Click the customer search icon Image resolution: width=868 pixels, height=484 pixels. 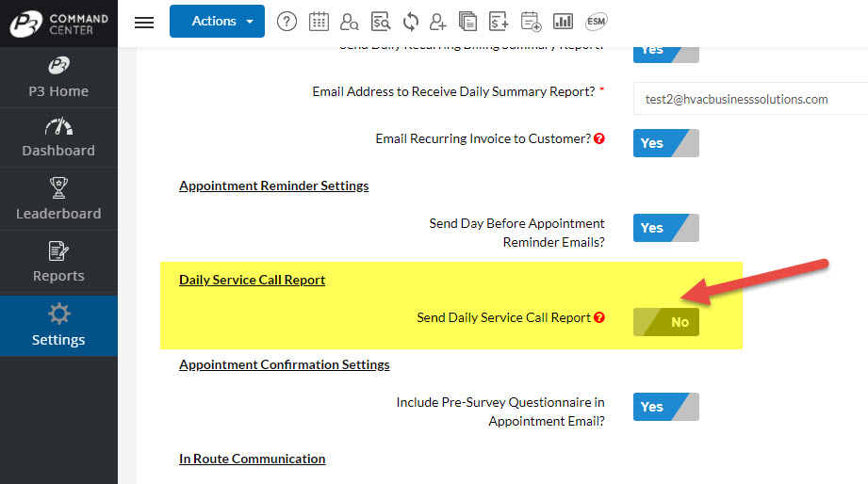tap(350, 22)
